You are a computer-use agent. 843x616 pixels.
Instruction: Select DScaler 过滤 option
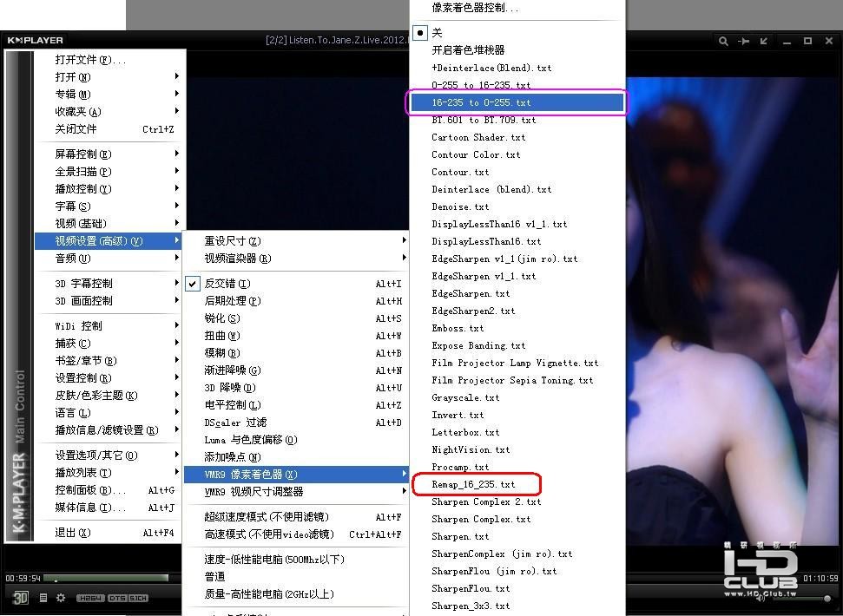tap(296, 423)
